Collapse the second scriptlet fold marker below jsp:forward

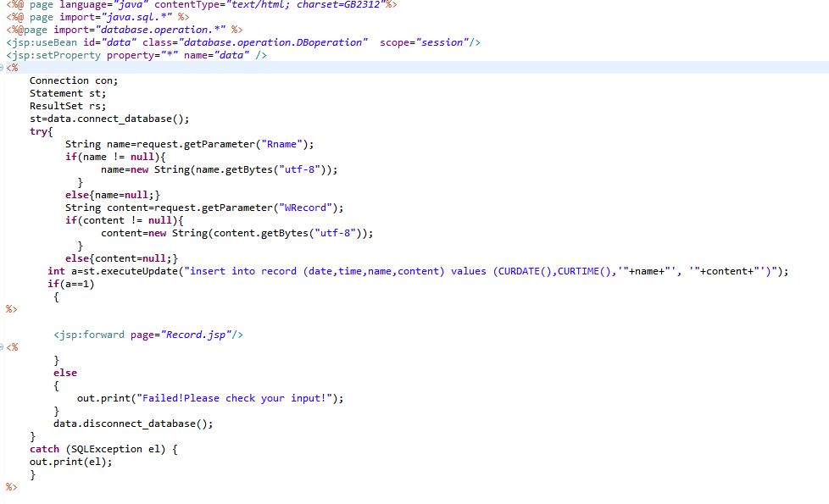pyautogui.click(x=3, y=347)
